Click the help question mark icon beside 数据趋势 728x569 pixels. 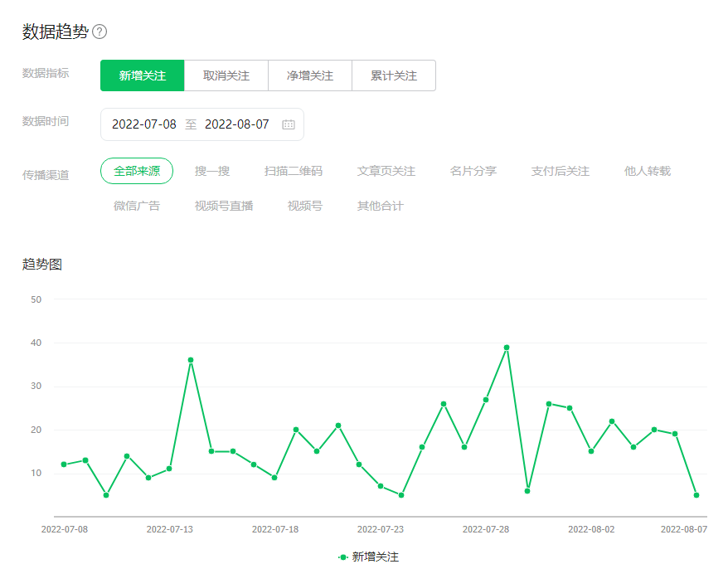[x=99, y=32]
